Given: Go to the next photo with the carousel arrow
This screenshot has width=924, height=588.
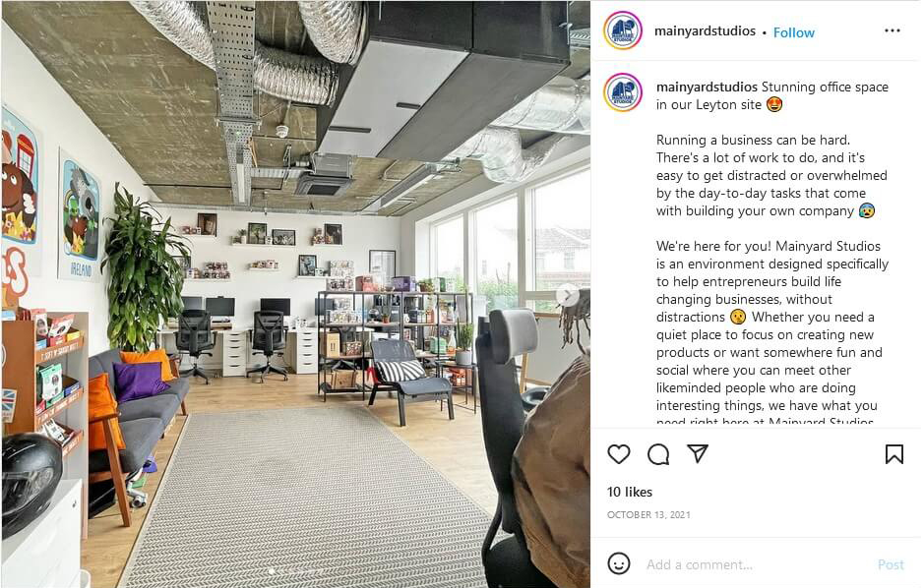Looking at the screenshot, I should (568, 295).
